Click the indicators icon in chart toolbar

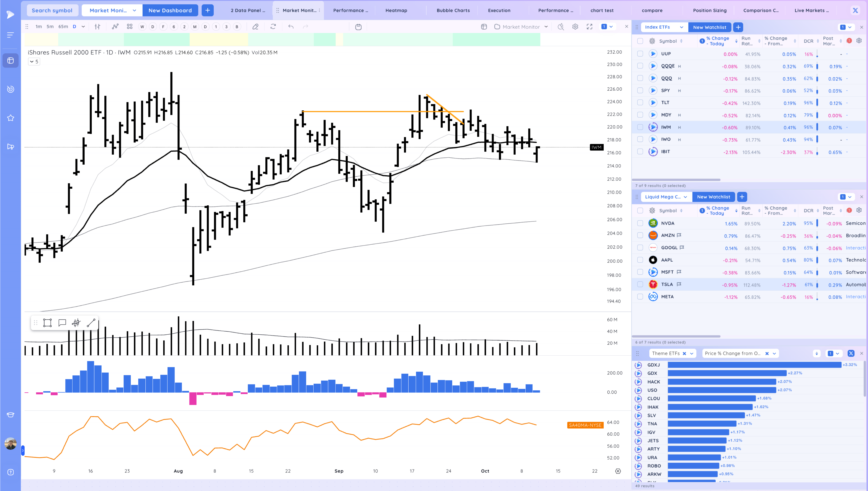(115, 27)
